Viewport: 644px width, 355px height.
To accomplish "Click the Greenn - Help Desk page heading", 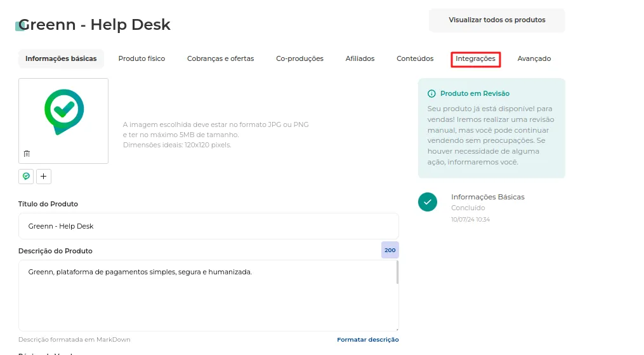I will point(95,25).
